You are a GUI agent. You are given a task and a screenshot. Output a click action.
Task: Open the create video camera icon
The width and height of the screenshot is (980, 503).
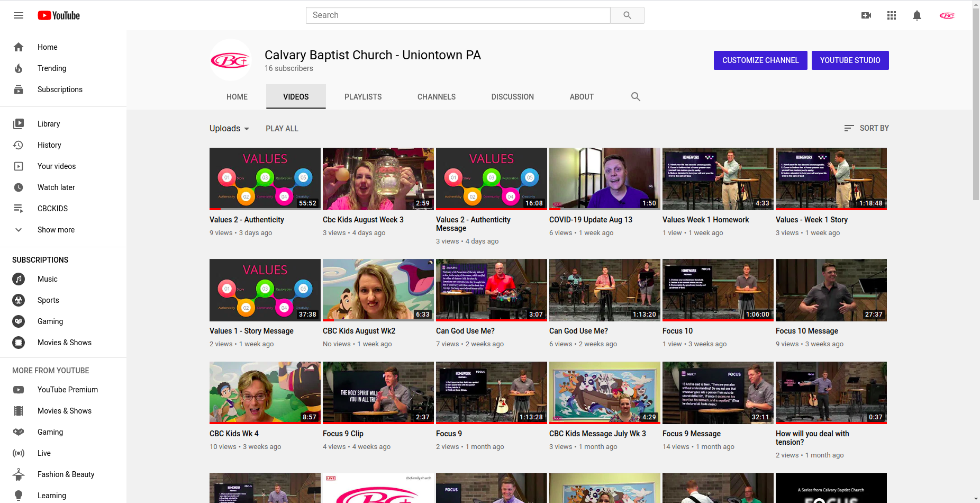[x=866, y=15]
